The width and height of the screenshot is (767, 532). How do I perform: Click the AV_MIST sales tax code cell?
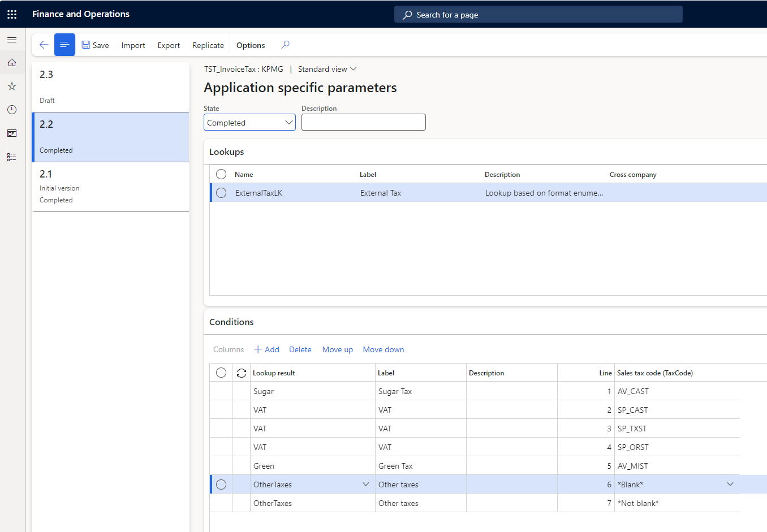click(x=677, y=466)
